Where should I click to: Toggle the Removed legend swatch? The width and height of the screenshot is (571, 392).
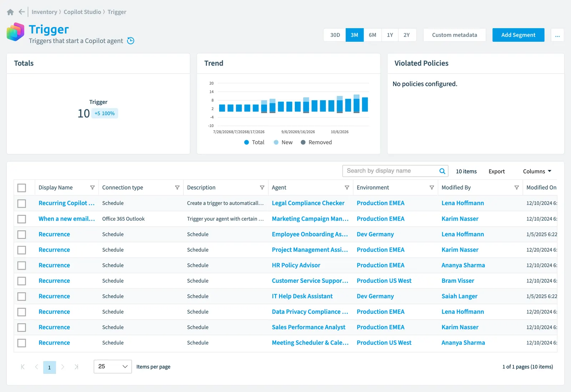[303, 142]
